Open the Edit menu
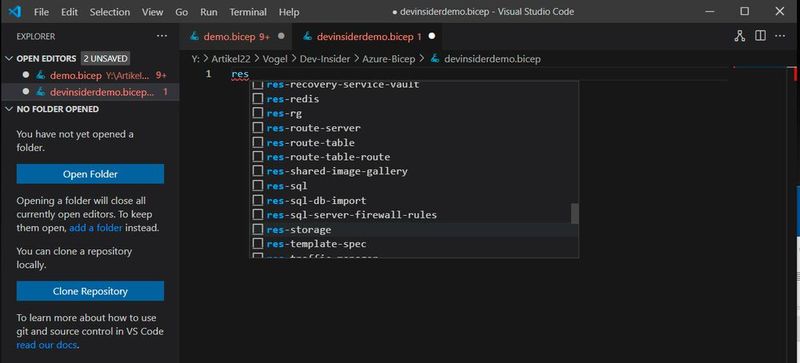The height and width of the screenshot is (363, 800). (69, 12)
